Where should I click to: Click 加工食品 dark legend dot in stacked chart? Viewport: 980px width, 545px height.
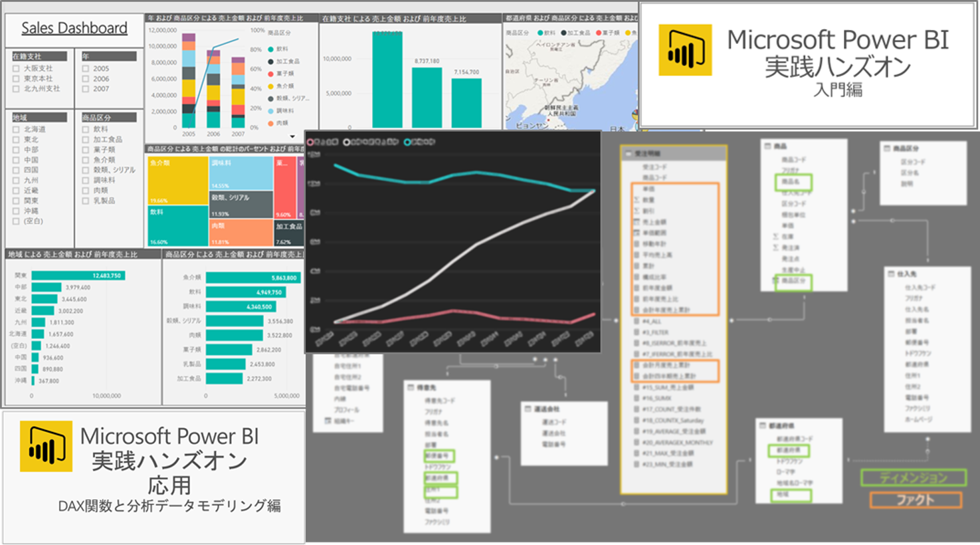tap(270, 61)
